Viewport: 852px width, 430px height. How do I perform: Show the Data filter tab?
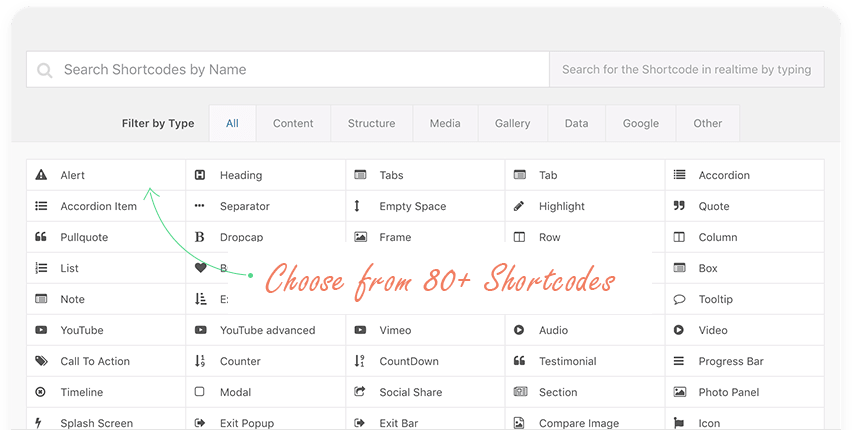point(577,123)
